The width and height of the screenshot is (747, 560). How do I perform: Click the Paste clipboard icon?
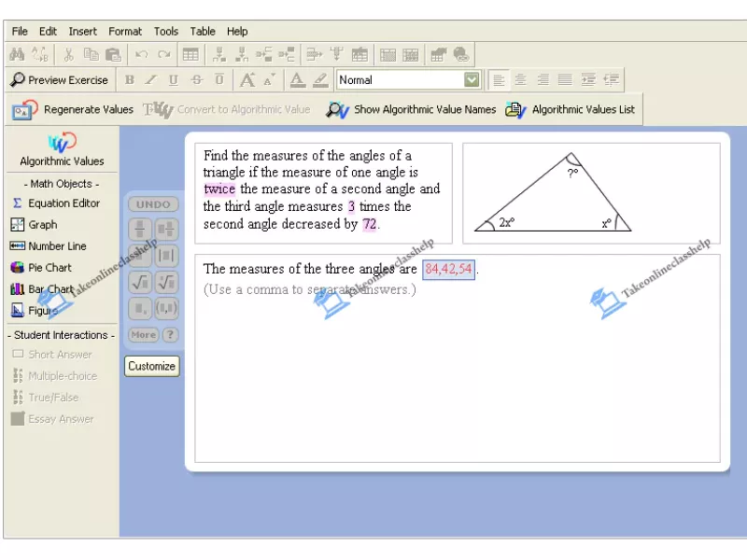tap(113, 55)
